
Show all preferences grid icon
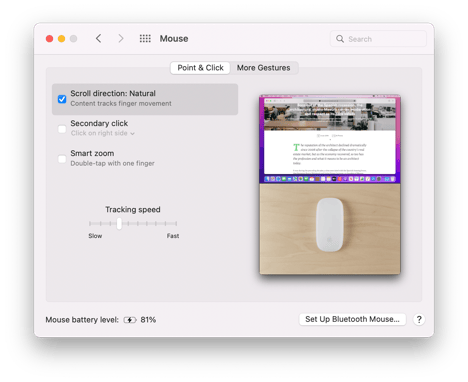145,39
